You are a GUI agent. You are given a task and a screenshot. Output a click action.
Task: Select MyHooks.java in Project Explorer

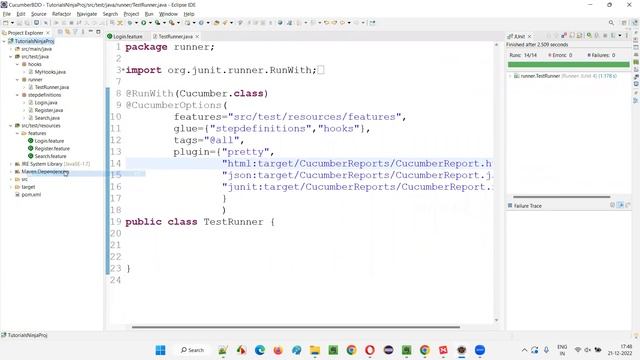(x=50, y=72)
